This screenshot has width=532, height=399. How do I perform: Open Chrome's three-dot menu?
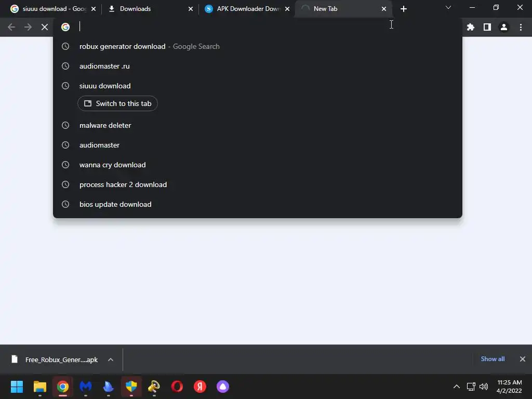point(521,27)
